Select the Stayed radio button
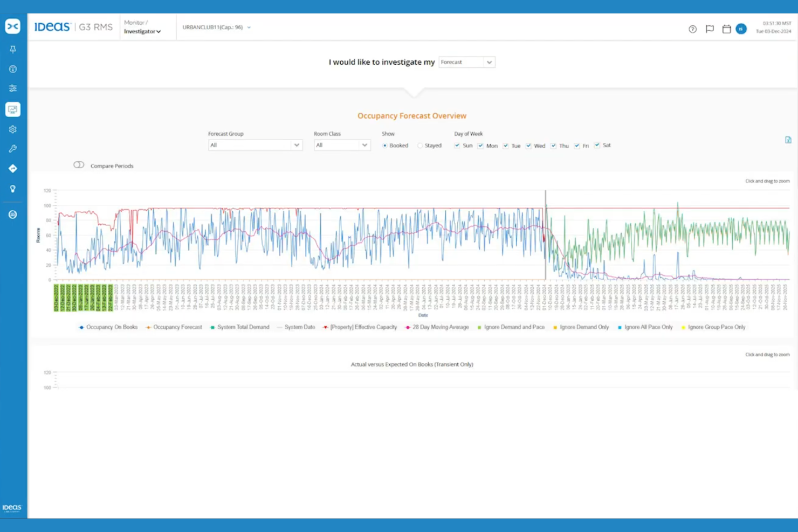 (419, 145)
